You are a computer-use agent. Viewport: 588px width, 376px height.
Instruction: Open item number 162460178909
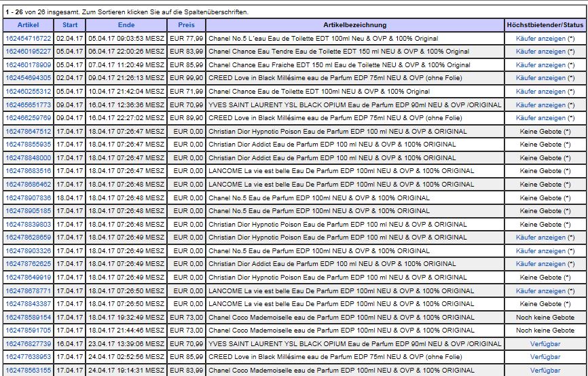[x=28, y=65]
